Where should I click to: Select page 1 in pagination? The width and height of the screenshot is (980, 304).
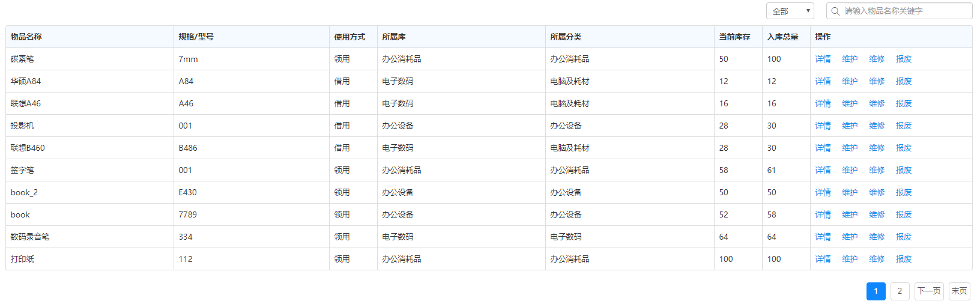click(x=876, y=291)
